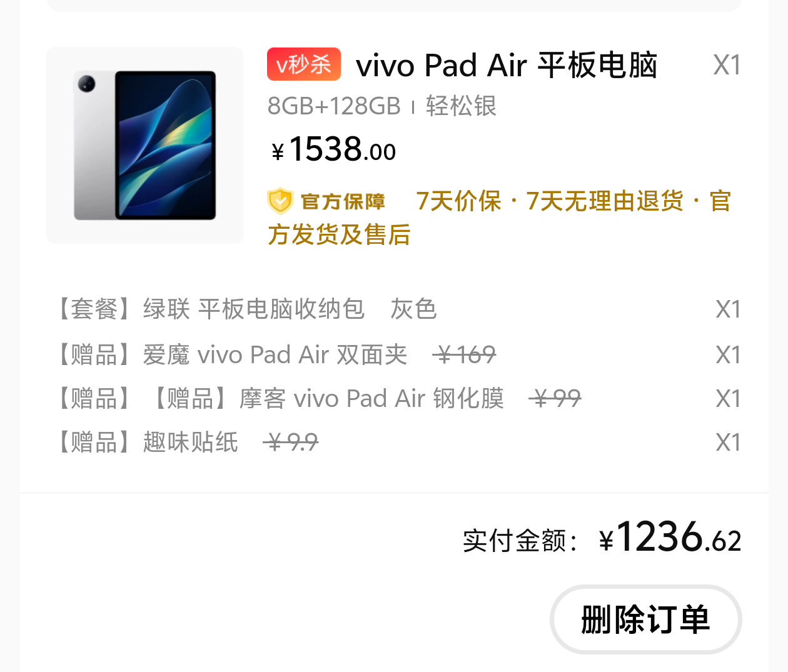Tap the v秒杀 flash-sale badge
This screenshot has height=672, width=788.
[304, 64]
